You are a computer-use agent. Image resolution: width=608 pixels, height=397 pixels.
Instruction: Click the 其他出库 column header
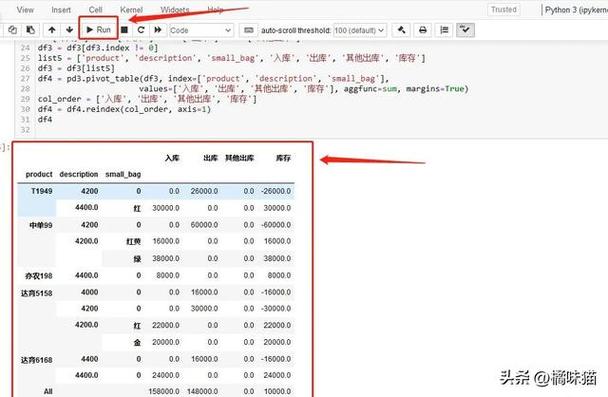point(240,158)
